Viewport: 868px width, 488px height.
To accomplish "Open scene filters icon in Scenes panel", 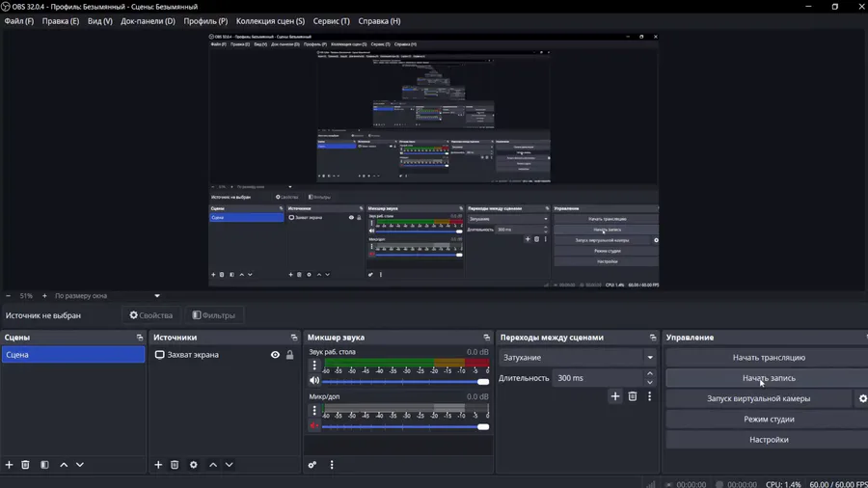I will pos(44,465).
